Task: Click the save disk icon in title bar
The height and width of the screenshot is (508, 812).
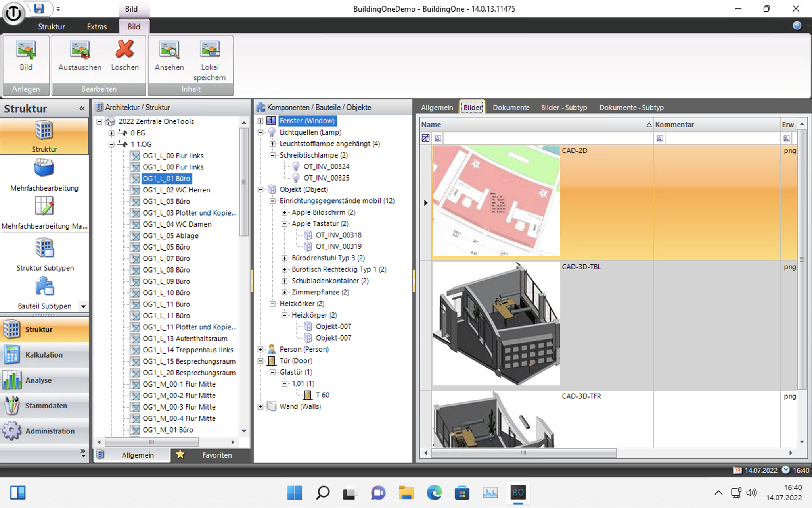Action: click(38, 9)
